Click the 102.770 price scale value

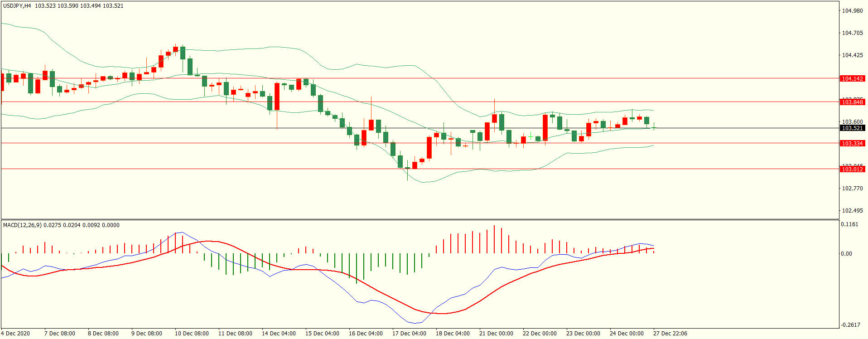tap(852, 189)
